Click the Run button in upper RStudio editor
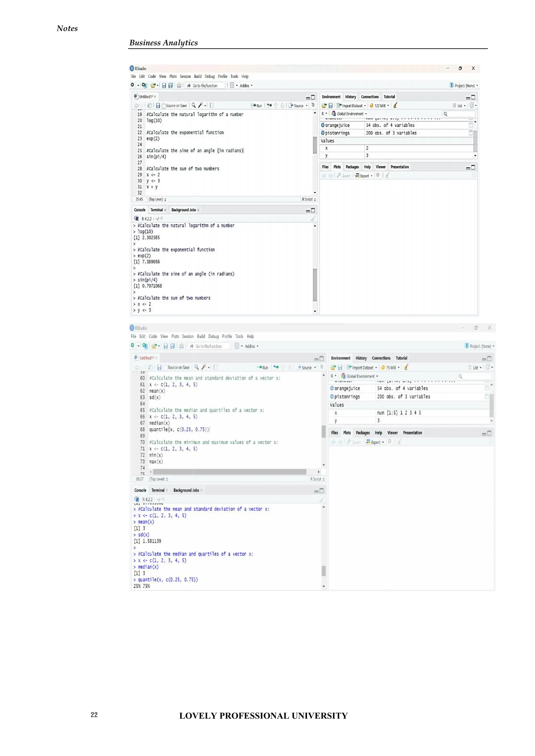Viewport: 535px width, 756px height. coord(257,106)
